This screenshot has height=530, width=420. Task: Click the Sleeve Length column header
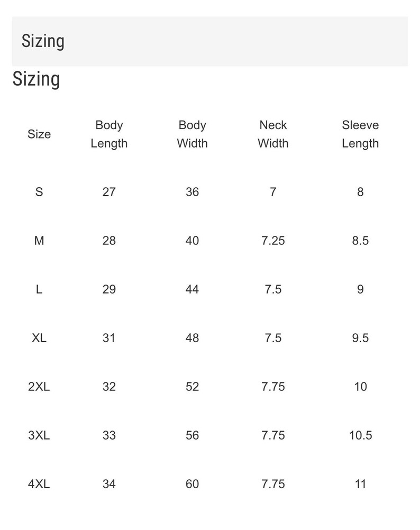click(x=360, y=134)
